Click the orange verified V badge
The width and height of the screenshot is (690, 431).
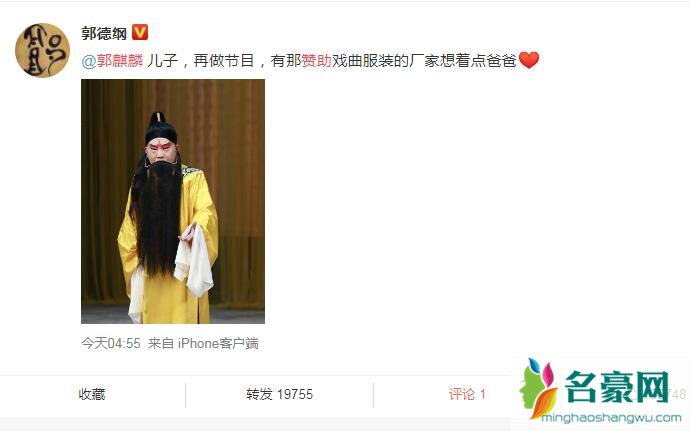(140, 33)
